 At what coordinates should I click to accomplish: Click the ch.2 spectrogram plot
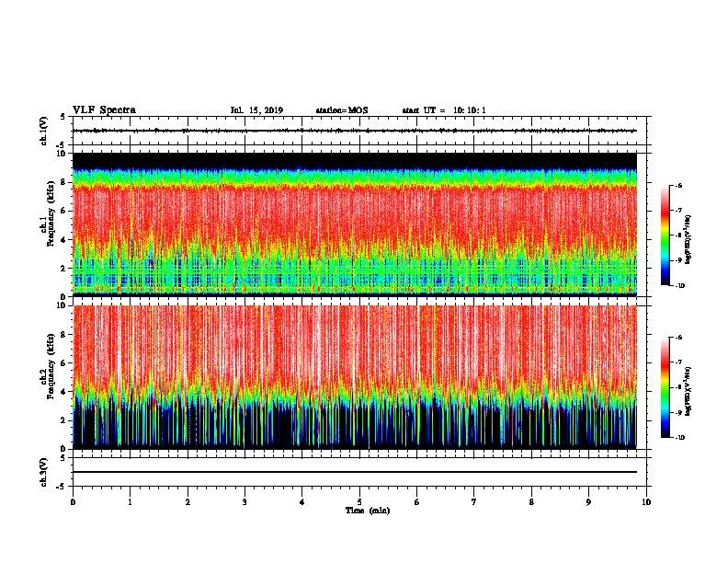[x=355, y=377]
